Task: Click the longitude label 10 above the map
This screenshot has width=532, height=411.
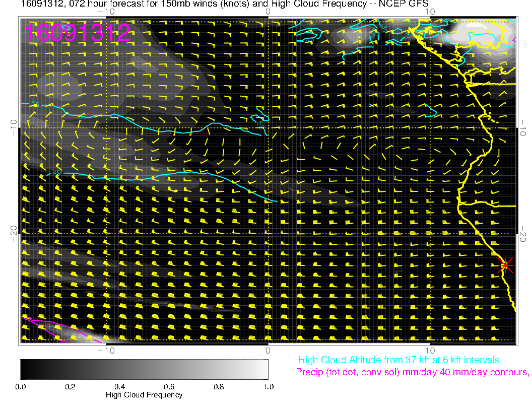Action: click(x=430, y=12)
